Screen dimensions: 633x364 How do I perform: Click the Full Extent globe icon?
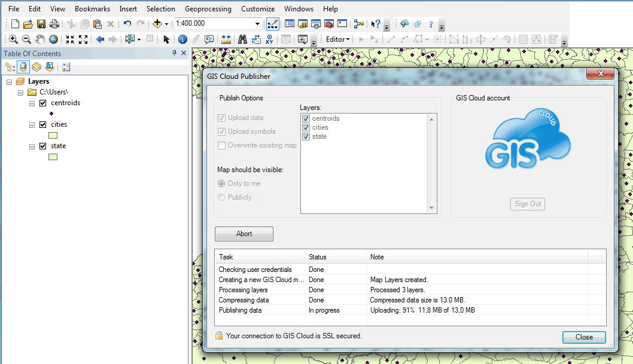tap(54, 39)
